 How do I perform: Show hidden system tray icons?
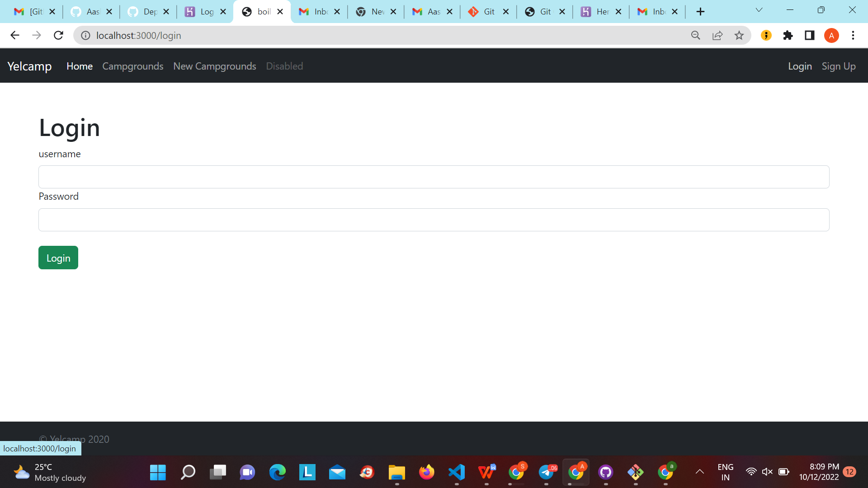(699, 472)
